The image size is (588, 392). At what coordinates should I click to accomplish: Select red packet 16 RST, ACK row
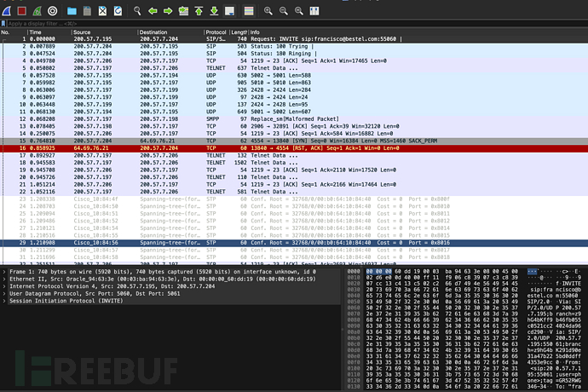click(294, 148)
